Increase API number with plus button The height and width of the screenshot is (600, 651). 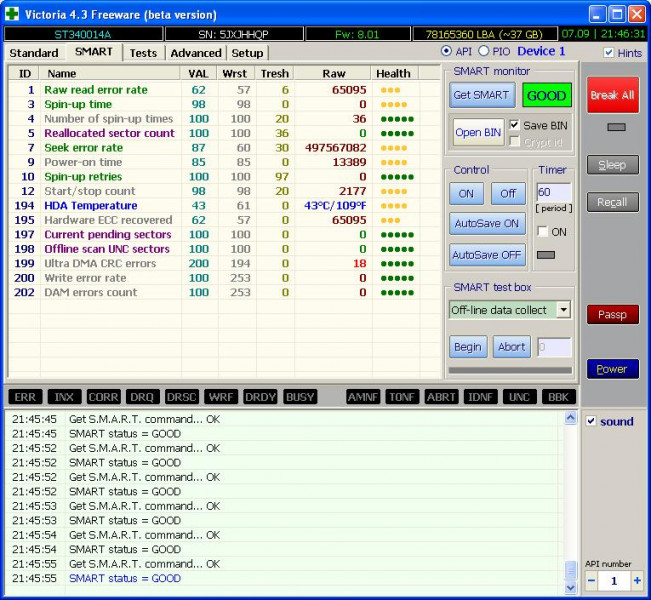(x=637, y=580)
